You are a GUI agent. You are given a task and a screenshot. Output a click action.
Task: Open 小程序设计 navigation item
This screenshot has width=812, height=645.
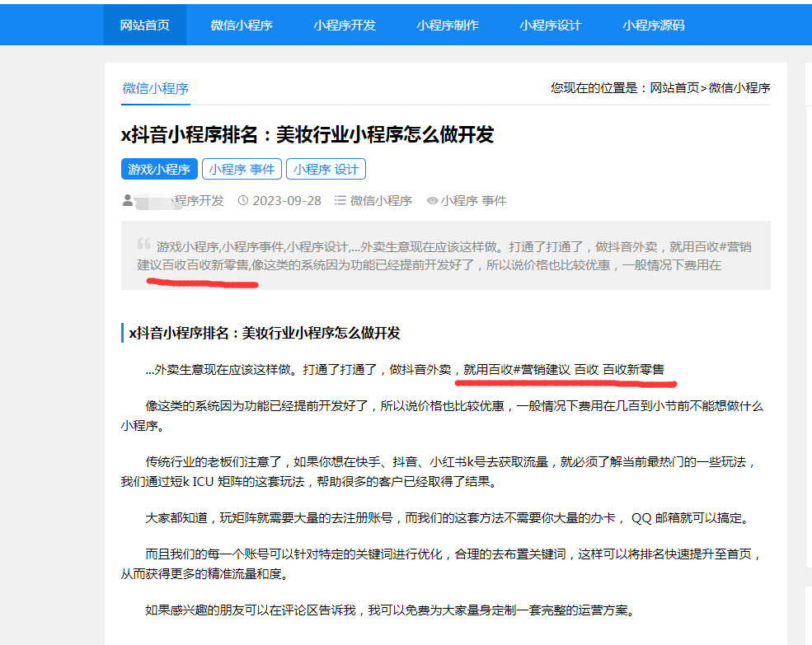[551, 25]
